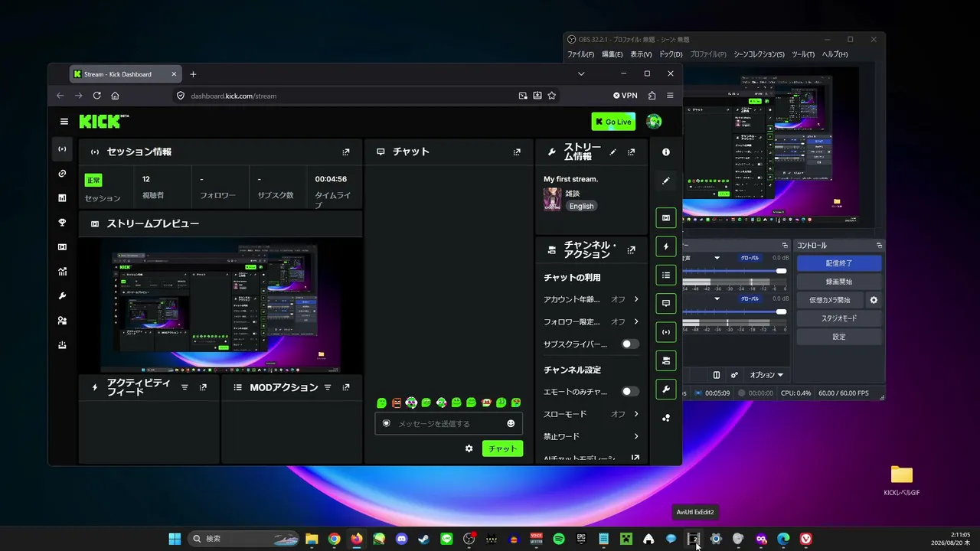Viewport: 980px width, 551px height.
Task: Open the trophy icon in Kick's left sidebar
Action: pyautogui.click(x=62, y=223)
